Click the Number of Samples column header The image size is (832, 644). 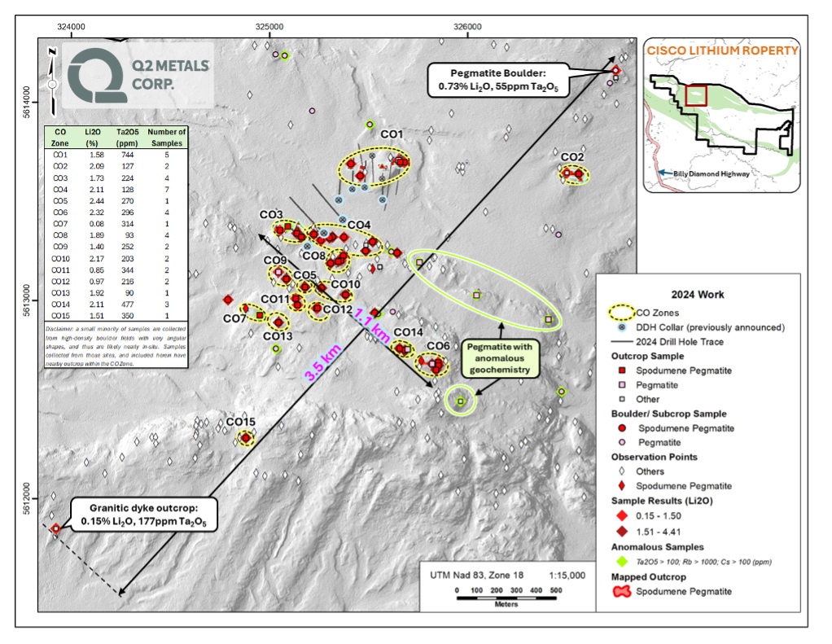(167, 138)
